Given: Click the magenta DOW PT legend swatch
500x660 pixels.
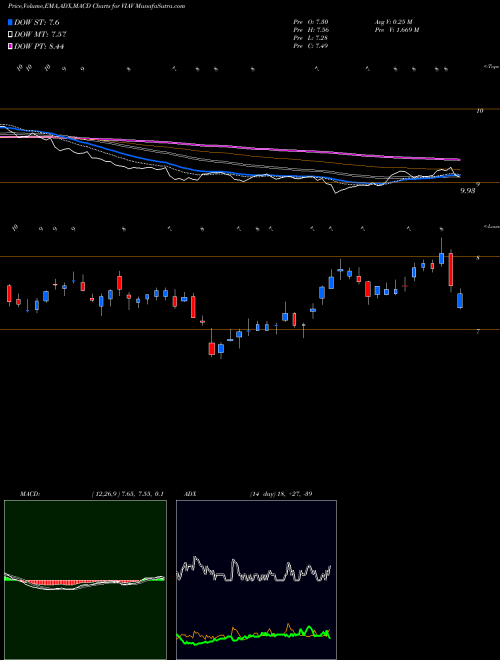Looking at the screenshot, I should (11, 46).
